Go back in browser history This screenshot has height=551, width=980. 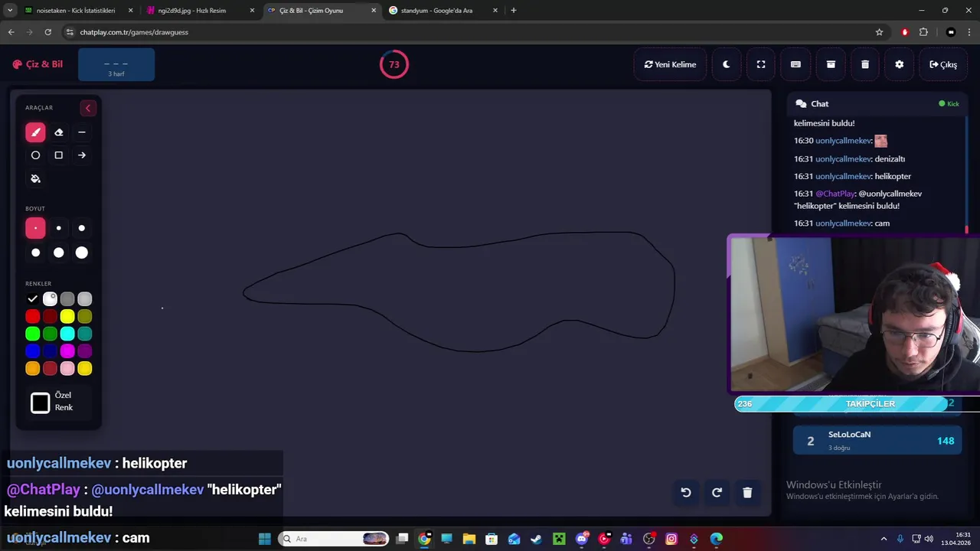11,32
